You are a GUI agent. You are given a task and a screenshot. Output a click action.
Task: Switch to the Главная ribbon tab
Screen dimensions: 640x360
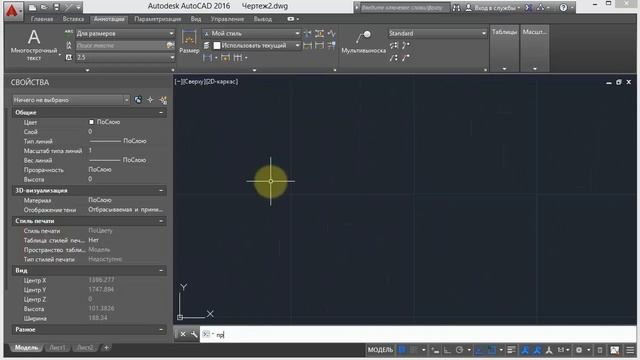click(x=42, y=19)
